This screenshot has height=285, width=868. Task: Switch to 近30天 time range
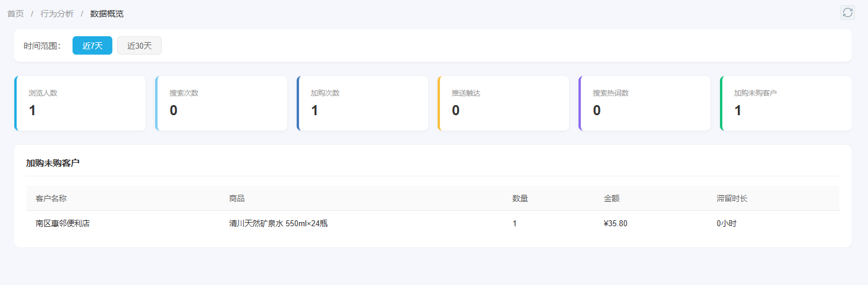pos(139,46)
